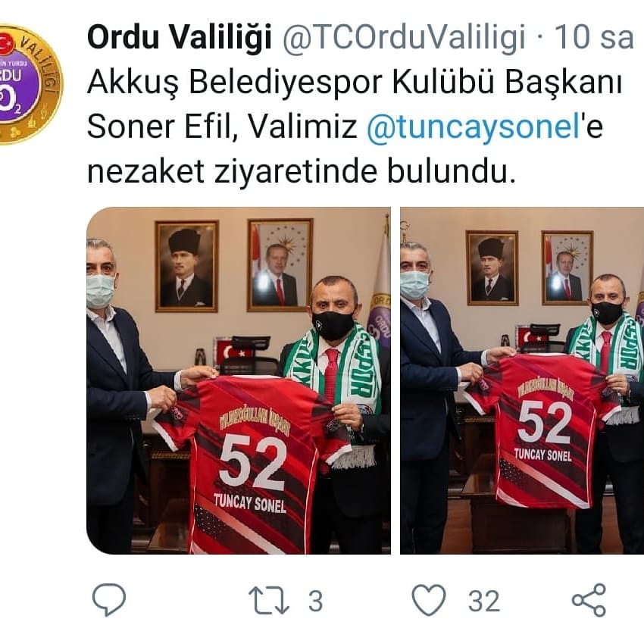Click the like count 32
Screen dimensions: 644x644
point(484,602)
